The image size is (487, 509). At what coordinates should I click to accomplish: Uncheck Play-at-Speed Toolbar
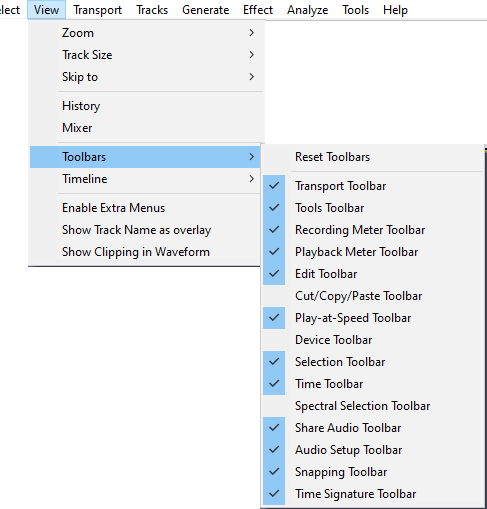pyautogui.click(x=373, y=318)
